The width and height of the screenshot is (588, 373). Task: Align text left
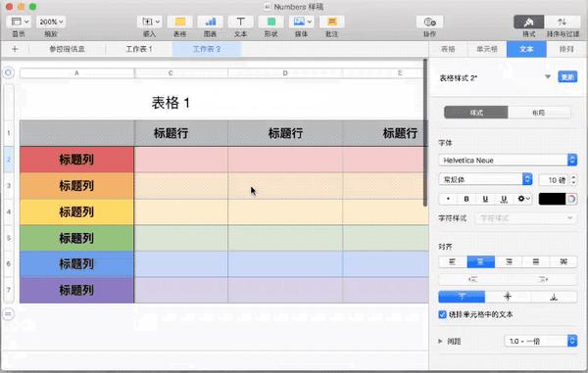453,261
